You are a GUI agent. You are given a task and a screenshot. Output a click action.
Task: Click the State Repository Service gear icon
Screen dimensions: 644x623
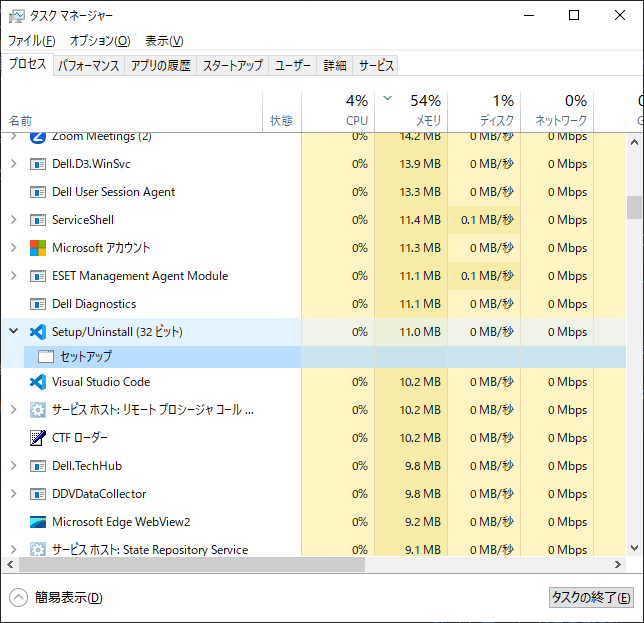[38, 549]
